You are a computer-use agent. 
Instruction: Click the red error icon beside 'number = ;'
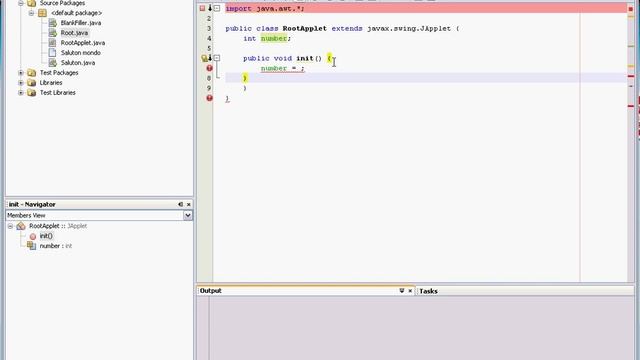coord(209,68)
